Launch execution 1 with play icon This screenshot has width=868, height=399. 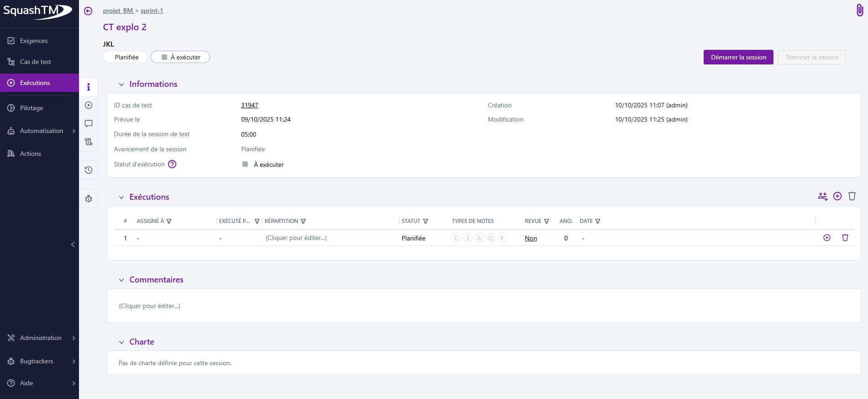[x=826, y=238]
